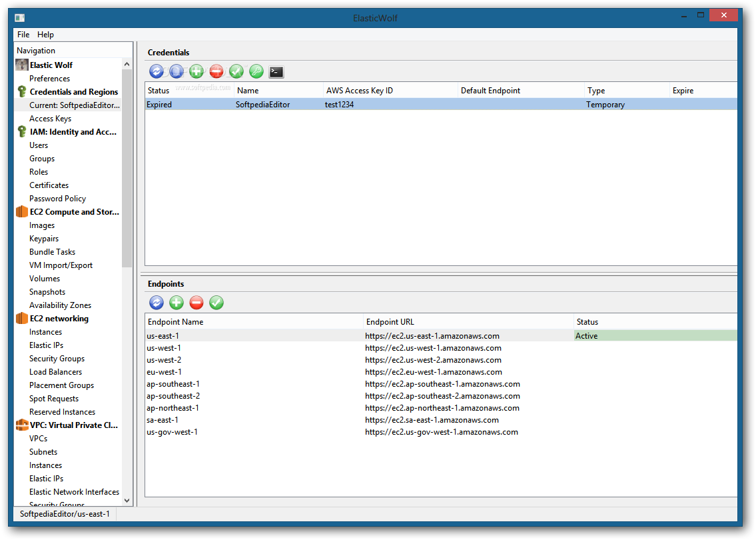
Task: Open the black command prompt terminal icon
Action: pos(276,72)
